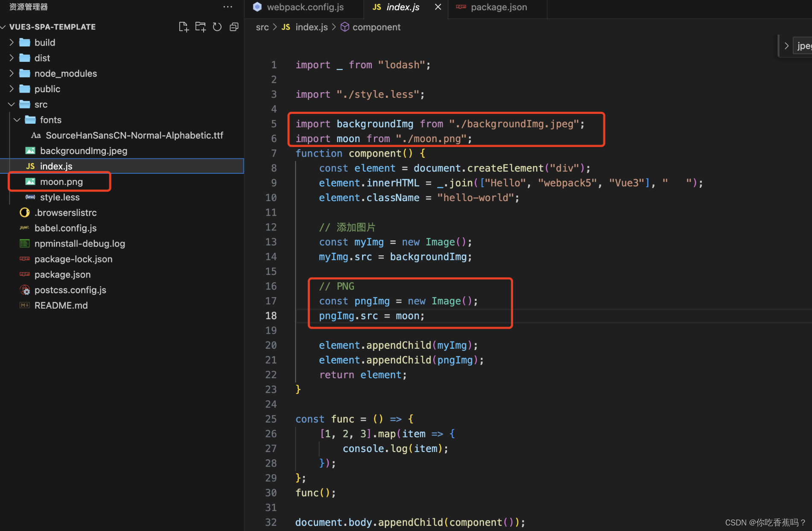Click line number 7 in the gutter
812x531 pixels.
point(274,153)
